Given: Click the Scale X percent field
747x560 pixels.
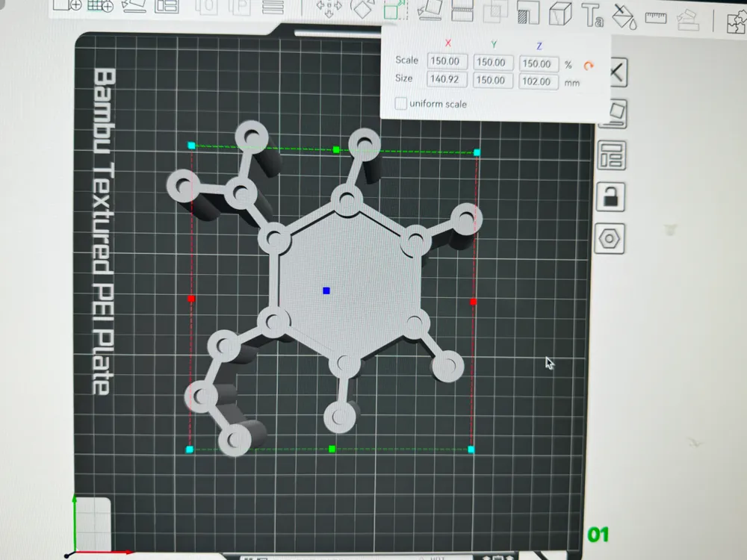Looking at the screenshot, I should click(x=447, y=61).
